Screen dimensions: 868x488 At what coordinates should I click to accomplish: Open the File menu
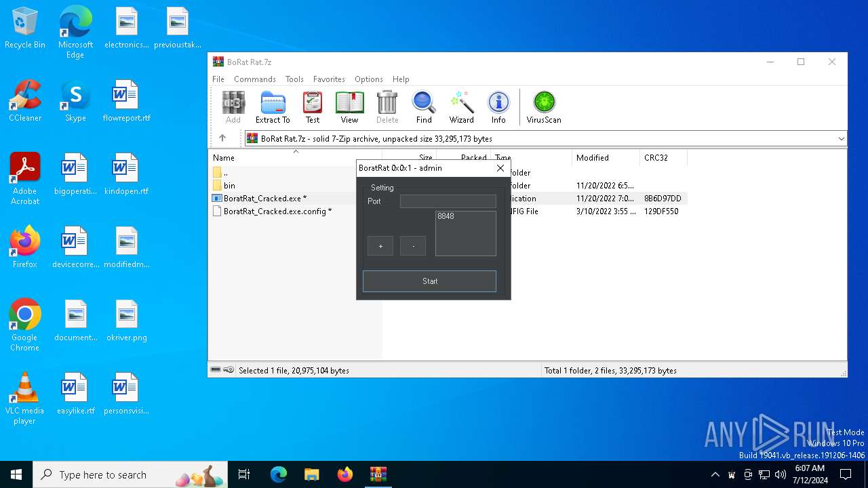(x=218, y=79)
